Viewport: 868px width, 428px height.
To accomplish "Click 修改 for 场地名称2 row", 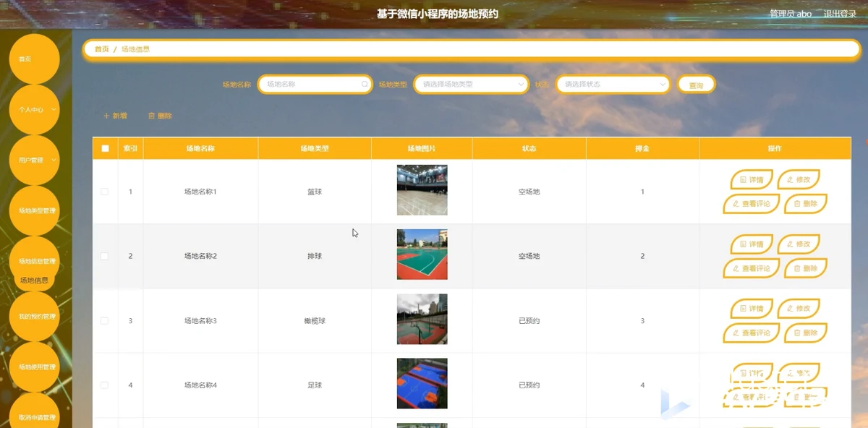I will 799,244.
